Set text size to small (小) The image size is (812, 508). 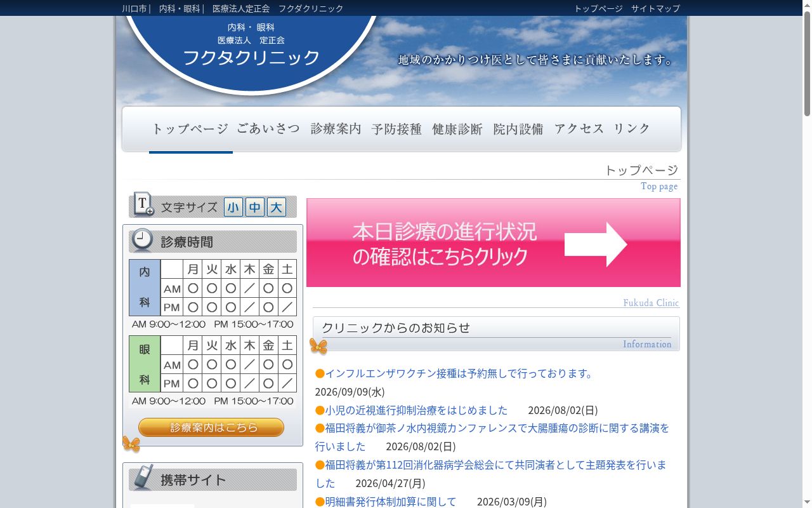point(233,207)
